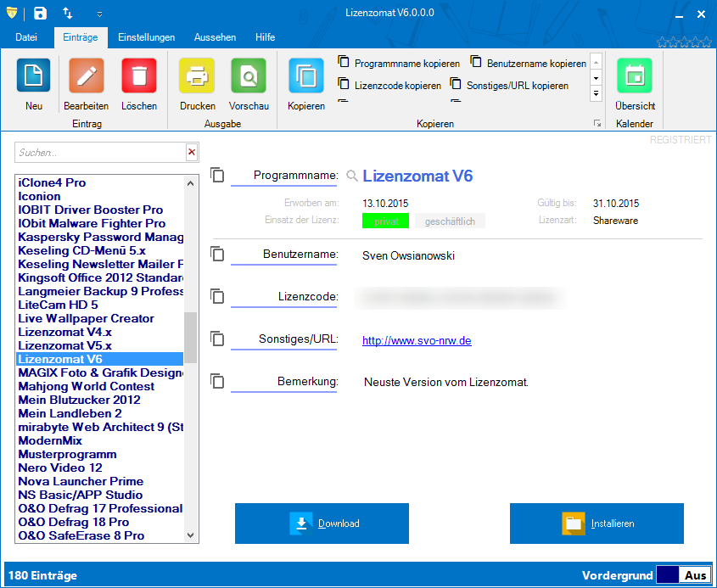Open the Hilfe tab

coord(266,37)
